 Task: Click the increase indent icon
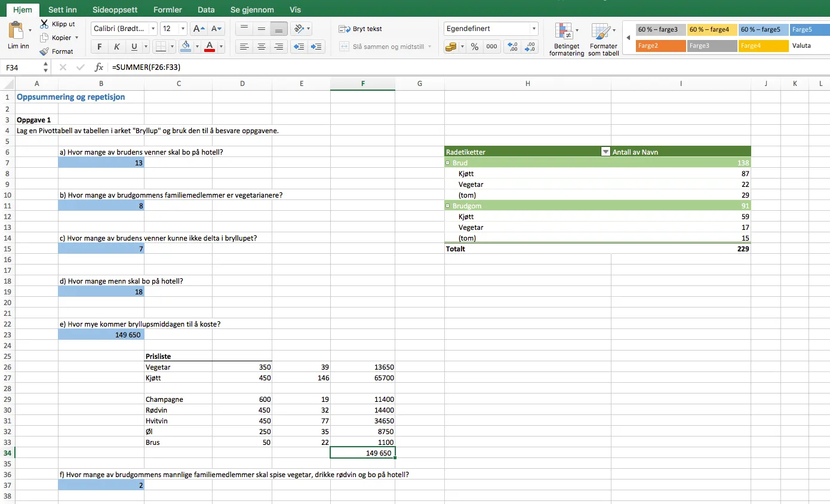coord(317,47)
